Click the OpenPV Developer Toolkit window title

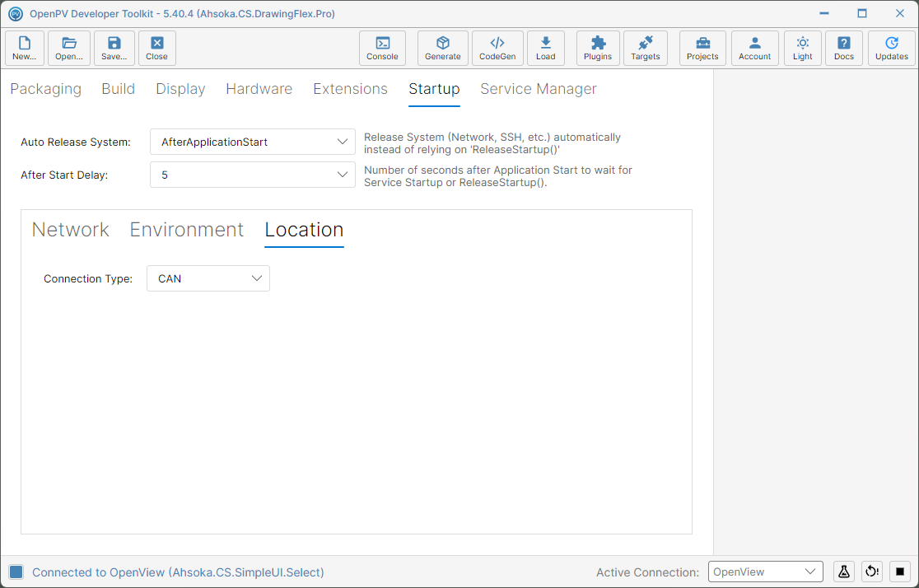pos(182,13)
